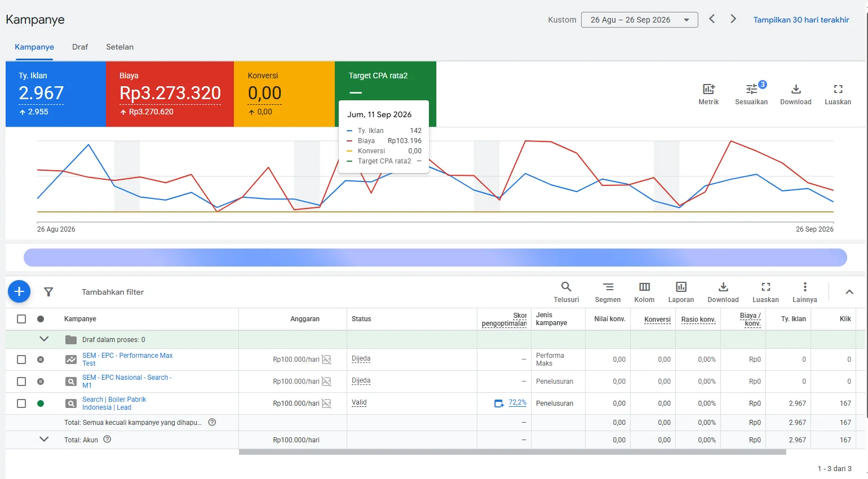Image resolution: width=868 pixels, height=479 pixels.
Task: Open the Ty. Iklan metric card selector
Action: (x=56, y=94)
